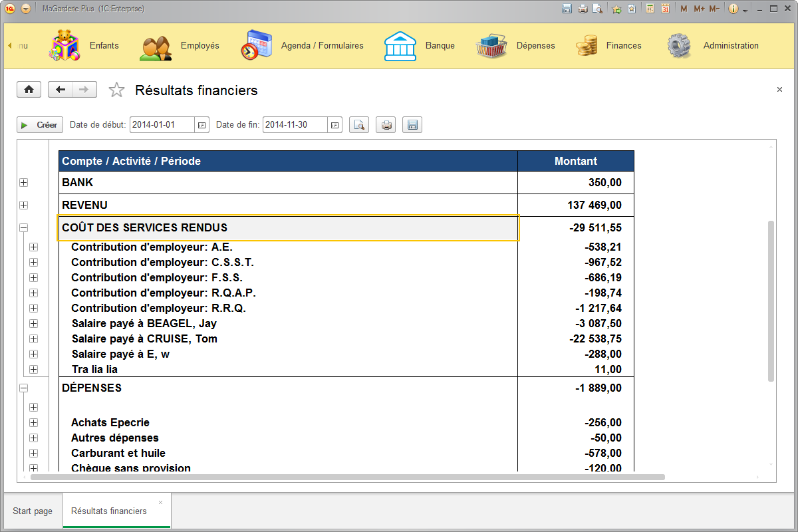Click the Save diskette icon in the title bar
Image resolution: width=798 pixels, height=532 pixels.
tap(567, 8)
